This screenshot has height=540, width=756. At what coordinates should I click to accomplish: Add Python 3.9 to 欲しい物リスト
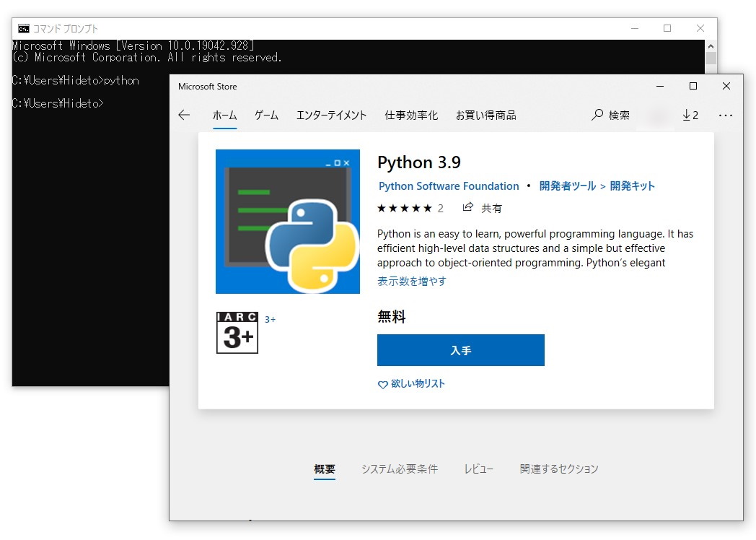(410, 384)
